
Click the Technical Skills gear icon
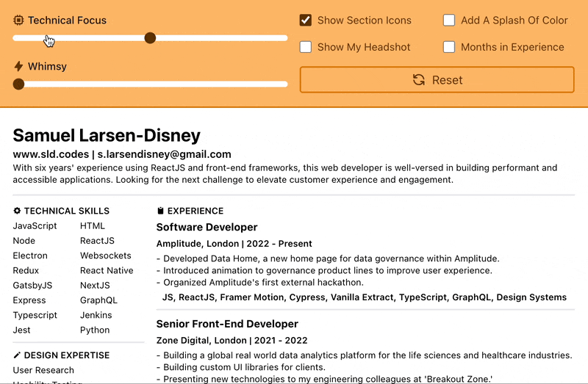[x=18, y=211]
